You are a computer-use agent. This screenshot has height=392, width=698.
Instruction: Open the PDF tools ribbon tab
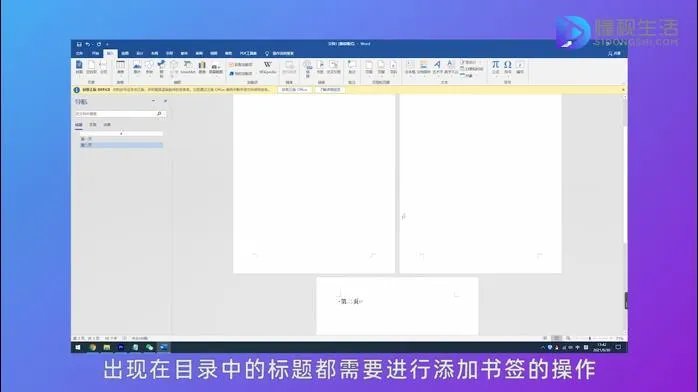tap(248, 53)
